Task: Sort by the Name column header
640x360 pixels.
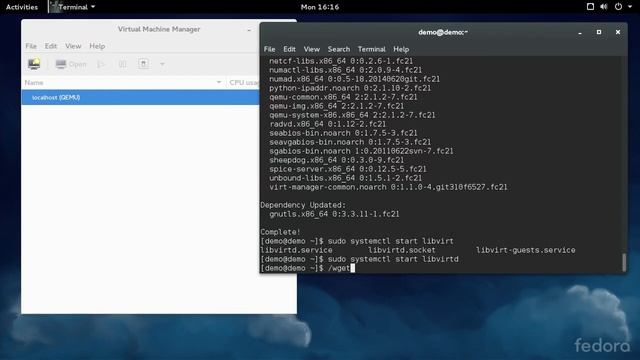Action: click(122, 82)
